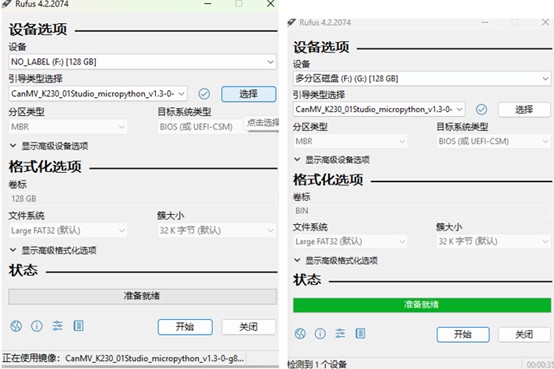Expand 显示高级设备选项 in left window

coord(49,146)
